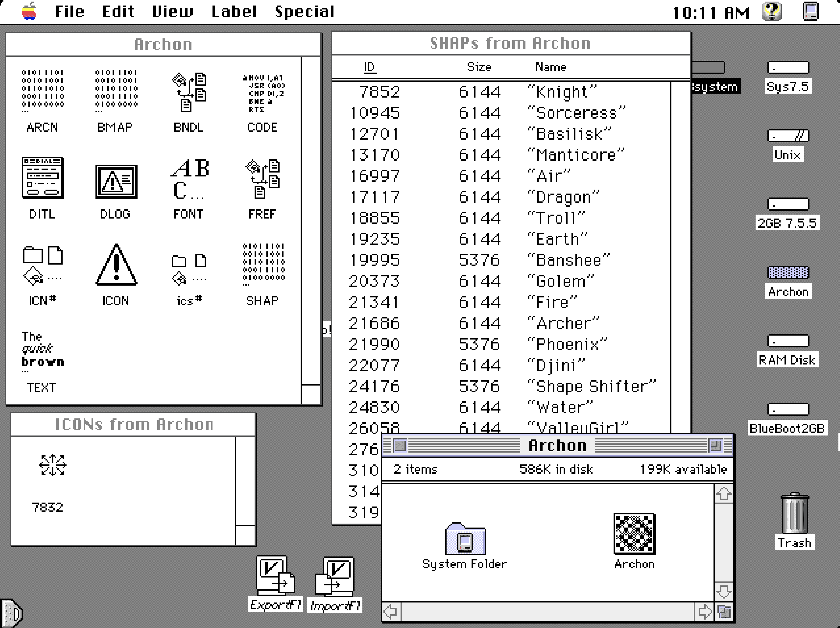The height and width of the screenshot is (628, 840).
Task: Select the "Fire" SHAP row
Action: [x=501, y=302]
